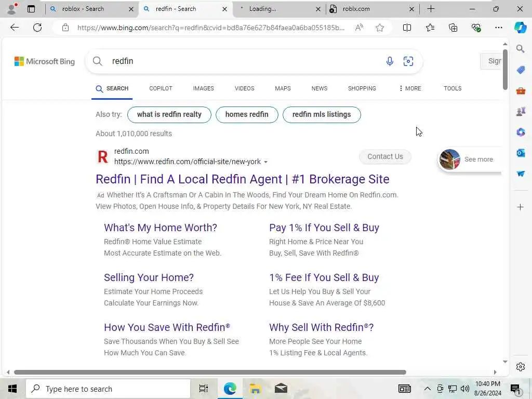Click the See more house thumbnail
532x399 pixels.
click(449, 159)
